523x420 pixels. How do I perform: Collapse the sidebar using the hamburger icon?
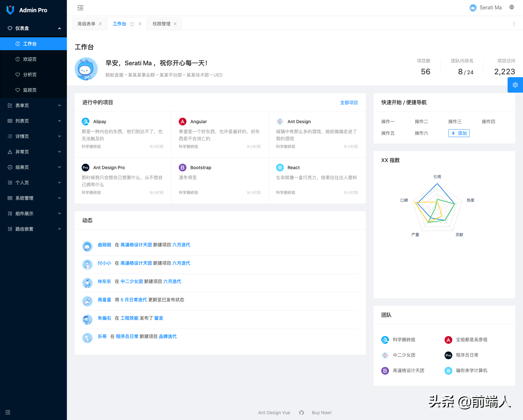80,7
